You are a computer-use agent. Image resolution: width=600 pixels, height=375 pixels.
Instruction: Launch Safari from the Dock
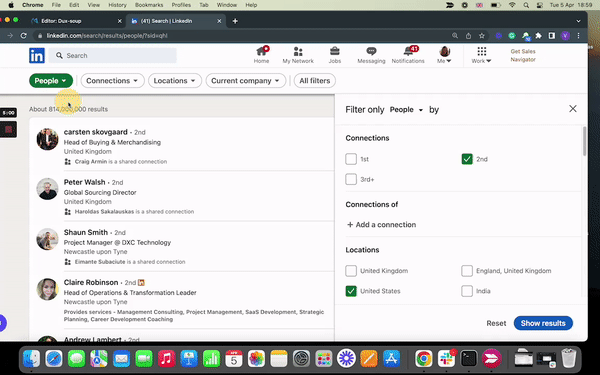(54, 359)
